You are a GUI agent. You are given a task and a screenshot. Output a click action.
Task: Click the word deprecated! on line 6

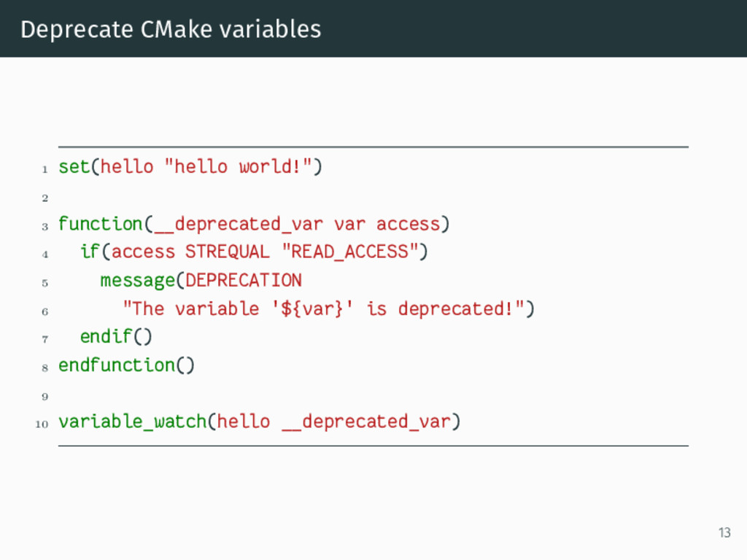pos(456,308)
